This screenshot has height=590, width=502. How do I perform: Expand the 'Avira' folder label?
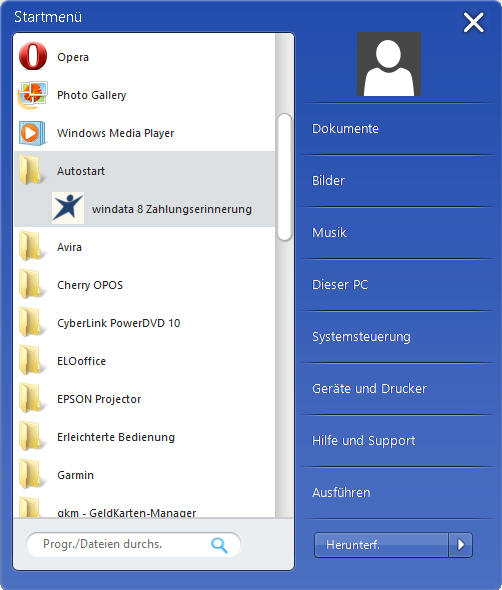click(69, 247)
